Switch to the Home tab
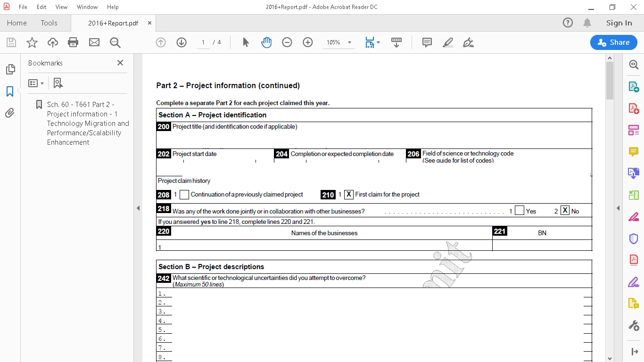Screen dimensions: 644x362 (x=17, y=23)
